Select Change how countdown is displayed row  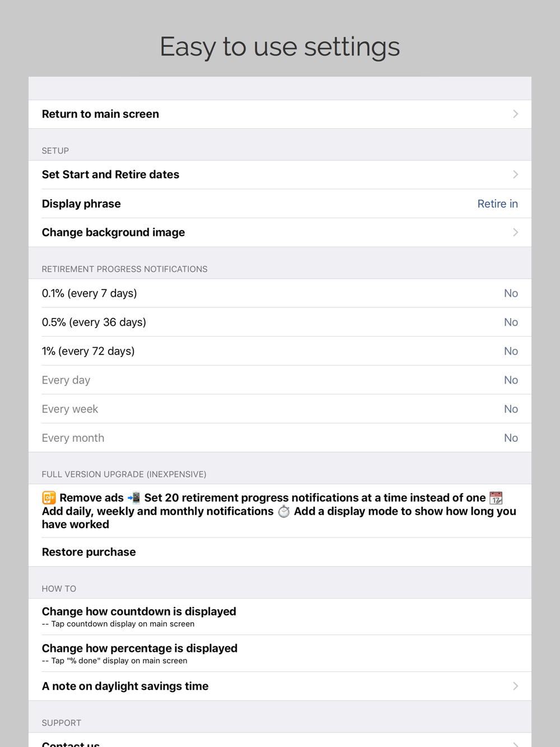139,616
